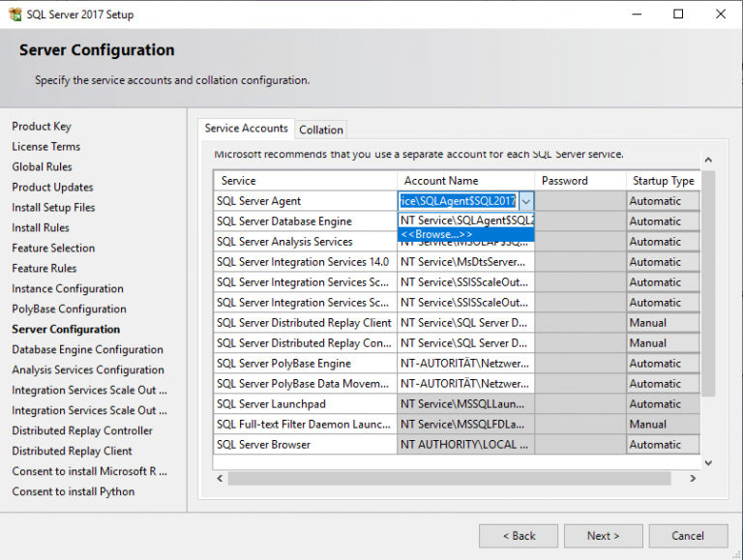The width and height of the screenshot is (743, 560).
Task: Select NT Service\SQLAgent$SQL option in dropdown list
Action: pyautogui.click(x=465, y=221)
